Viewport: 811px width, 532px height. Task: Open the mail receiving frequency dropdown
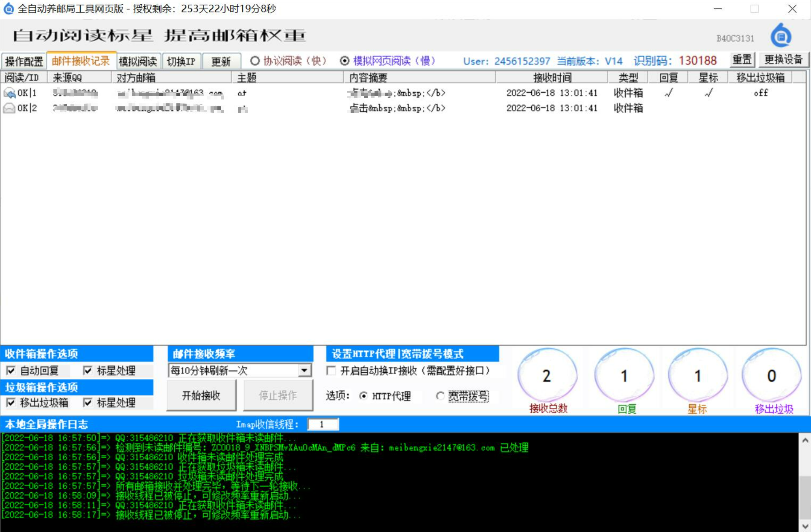pos(304,370)
